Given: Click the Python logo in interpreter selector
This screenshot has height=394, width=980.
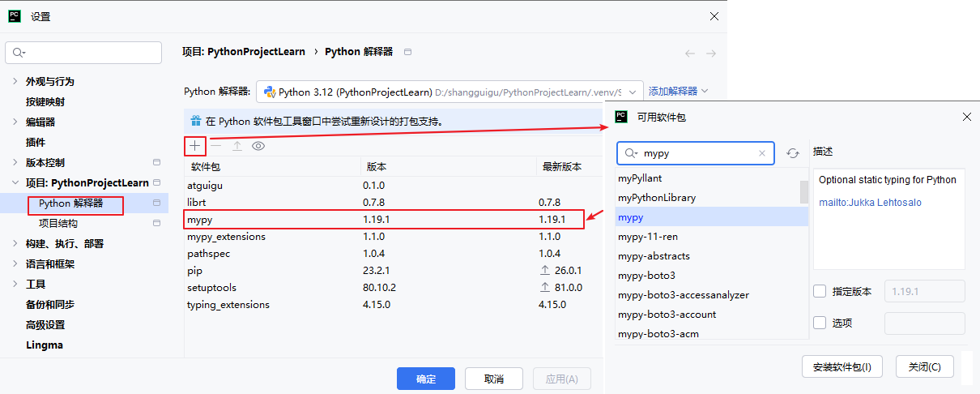Looking at the screenshot, I should 269,92.
